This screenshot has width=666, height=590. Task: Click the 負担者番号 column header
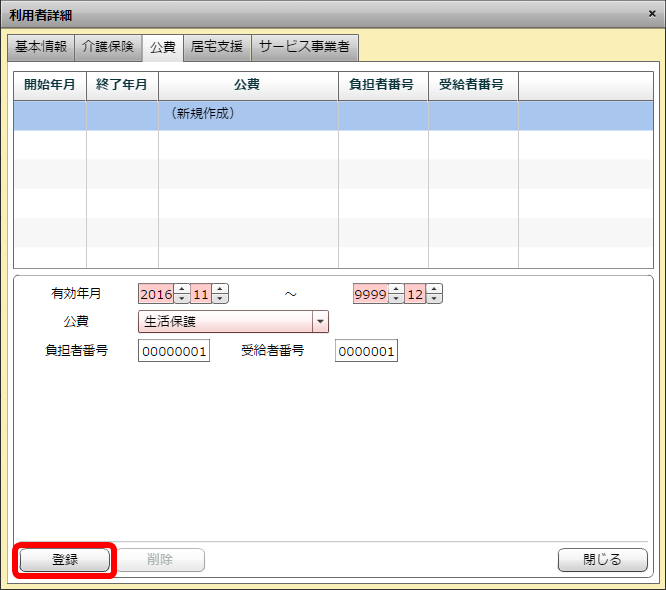coord(383,85)
